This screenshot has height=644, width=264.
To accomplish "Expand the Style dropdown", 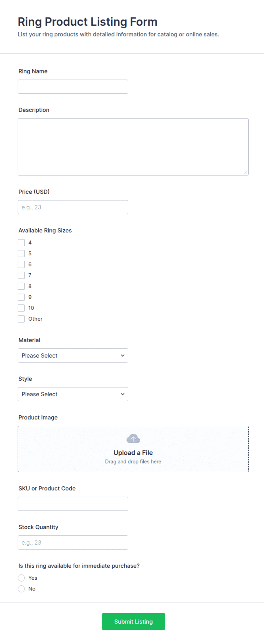I will click(x=73, y=394).
